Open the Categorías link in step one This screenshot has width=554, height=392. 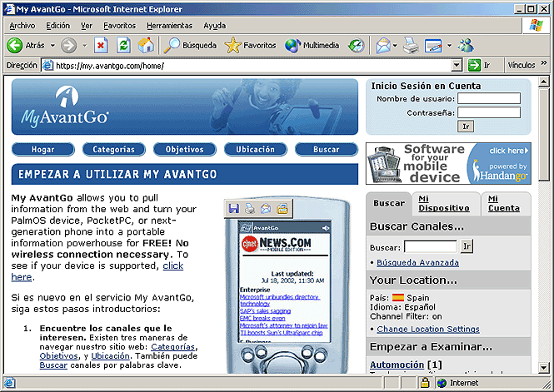point(172,347)
